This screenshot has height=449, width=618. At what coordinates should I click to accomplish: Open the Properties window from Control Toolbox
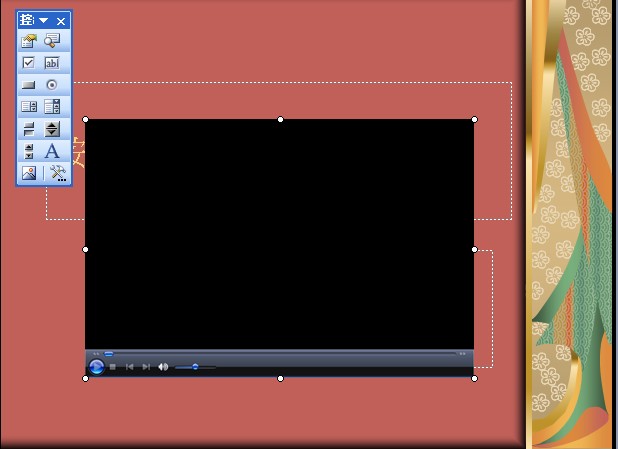click(29, 41)
